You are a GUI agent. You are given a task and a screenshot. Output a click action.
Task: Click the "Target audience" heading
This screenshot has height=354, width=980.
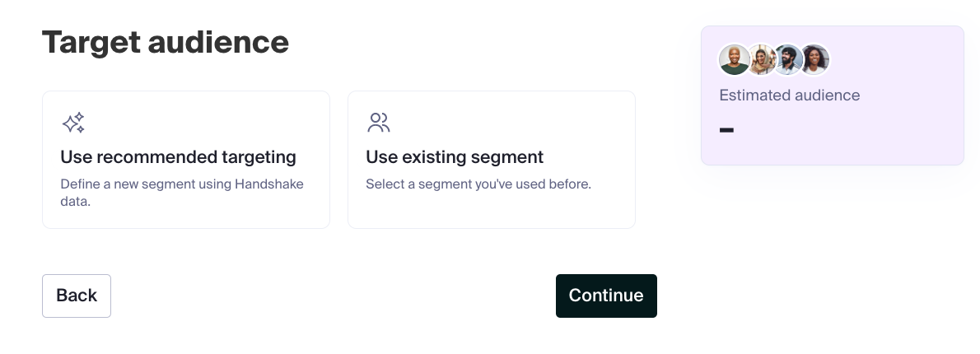(x=166, y=41)
